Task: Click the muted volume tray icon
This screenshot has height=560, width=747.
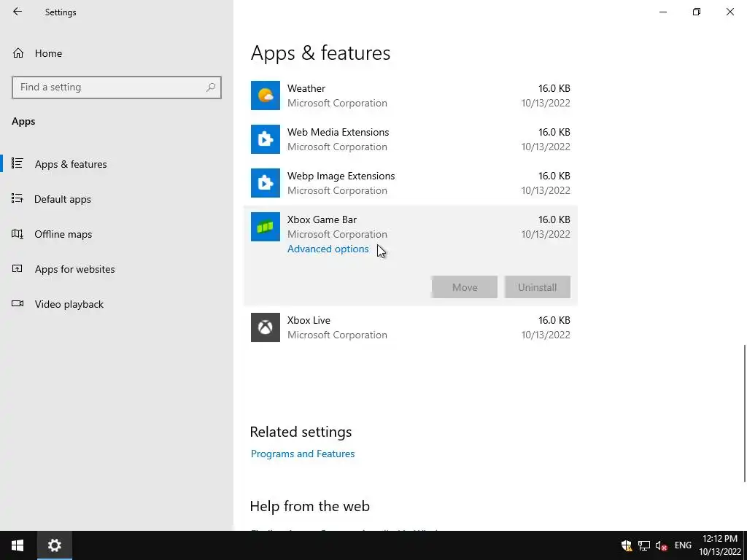Action: click(661, 545)
